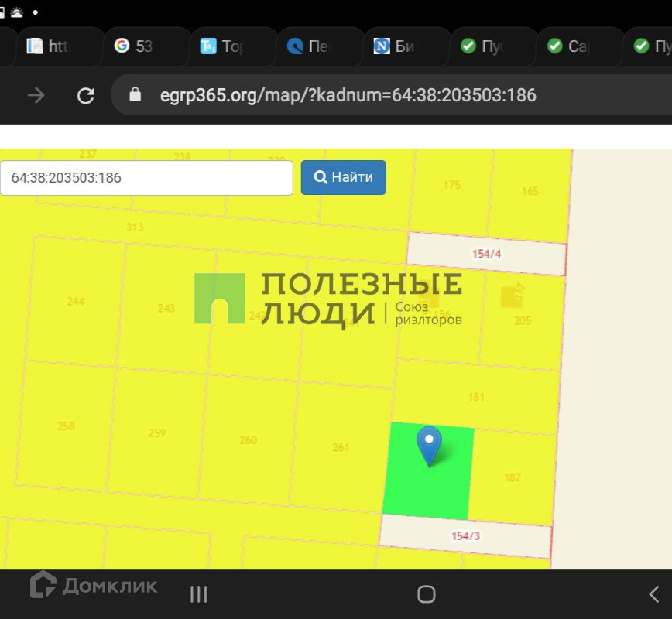Open the 'Са' checkmark tab

tap(580, 46)
